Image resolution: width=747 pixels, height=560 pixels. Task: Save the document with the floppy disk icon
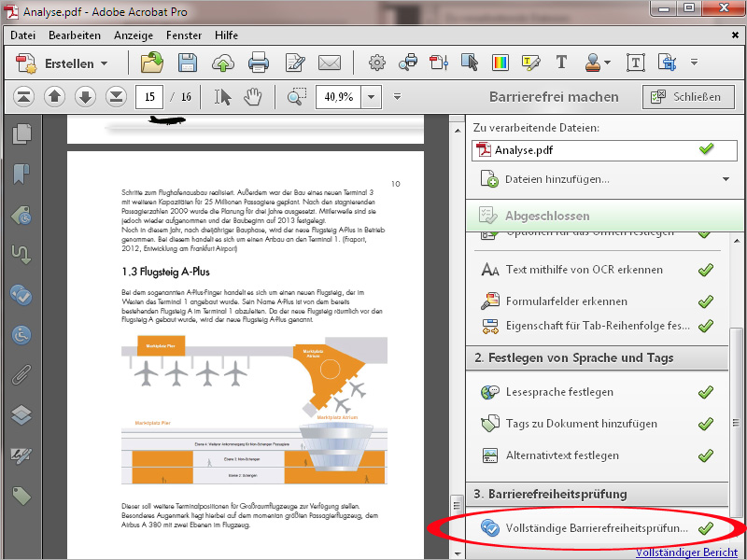188,63
